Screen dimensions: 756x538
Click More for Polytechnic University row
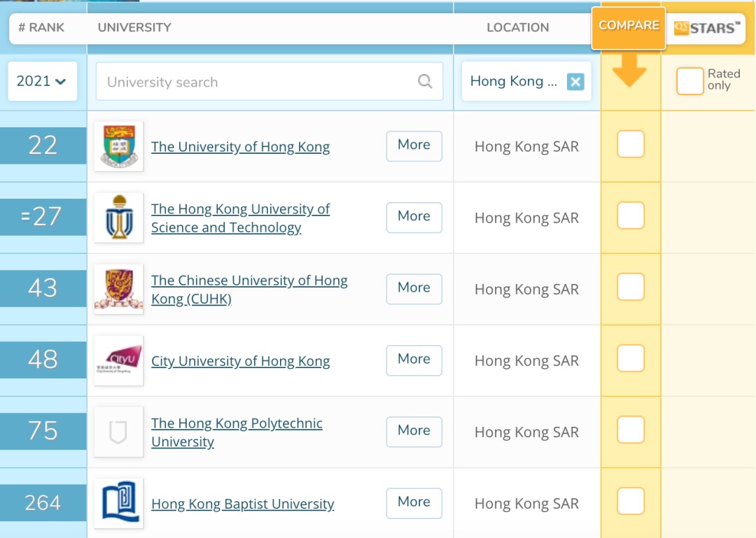(x=414, y=431)
